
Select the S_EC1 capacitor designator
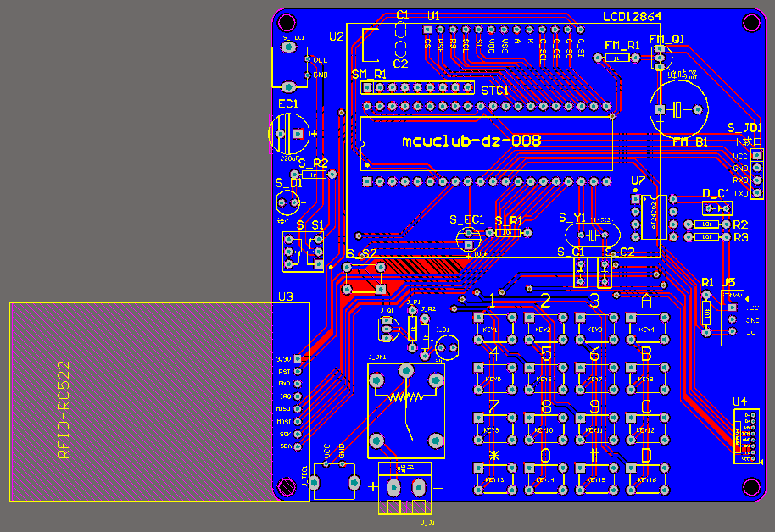[466, 219]
